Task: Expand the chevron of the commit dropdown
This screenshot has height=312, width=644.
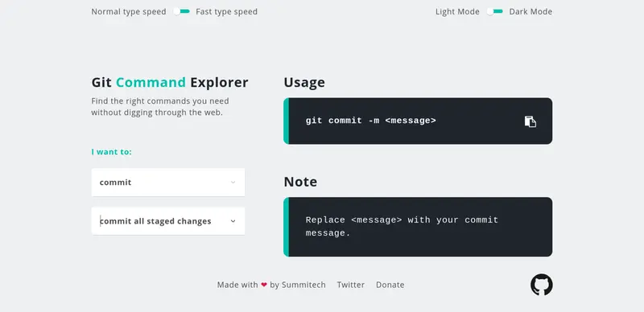Action: [x=233, y=183]
